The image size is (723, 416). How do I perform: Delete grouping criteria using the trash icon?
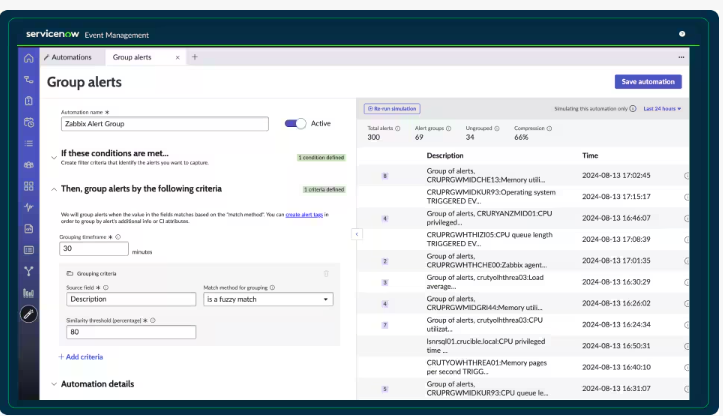point(326,272)
